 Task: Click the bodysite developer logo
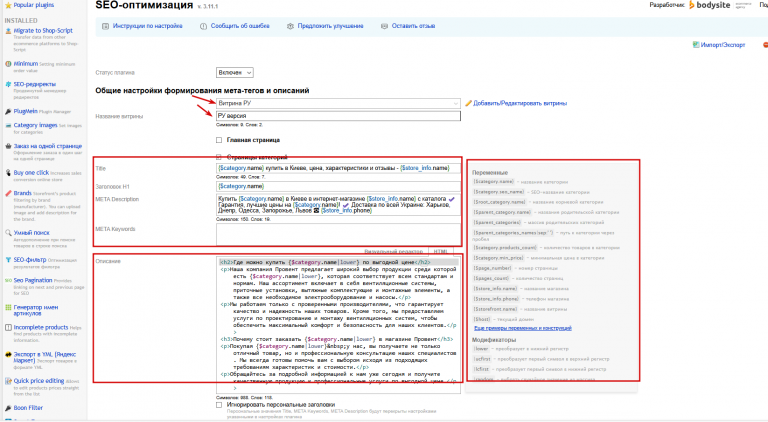(710, 5)
